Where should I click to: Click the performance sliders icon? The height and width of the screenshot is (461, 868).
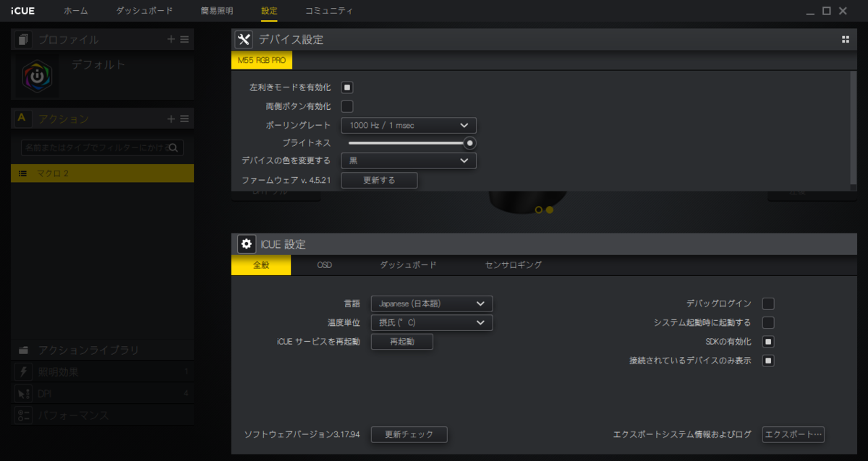coord(23,415)
